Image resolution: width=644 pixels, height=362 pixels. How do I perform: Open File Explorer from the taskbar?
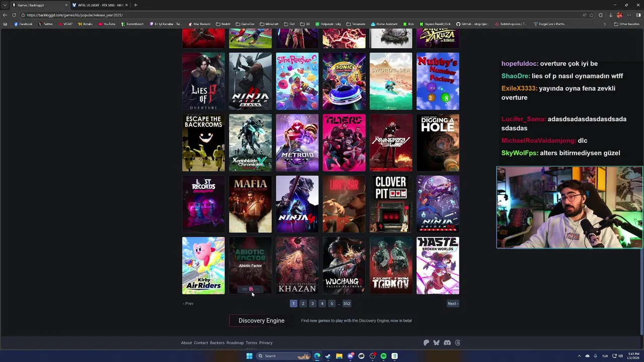pyautogui.click(x=339, y=356)
